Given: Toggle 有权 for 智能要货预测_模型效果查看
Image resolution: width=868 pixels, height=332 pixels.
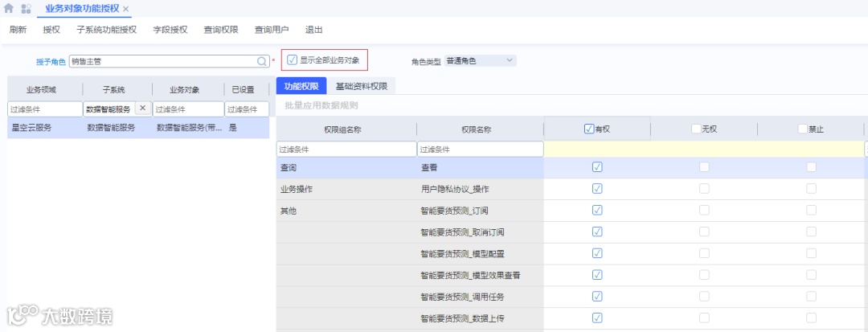Looking at the screenshot, I should pos(596,275).
